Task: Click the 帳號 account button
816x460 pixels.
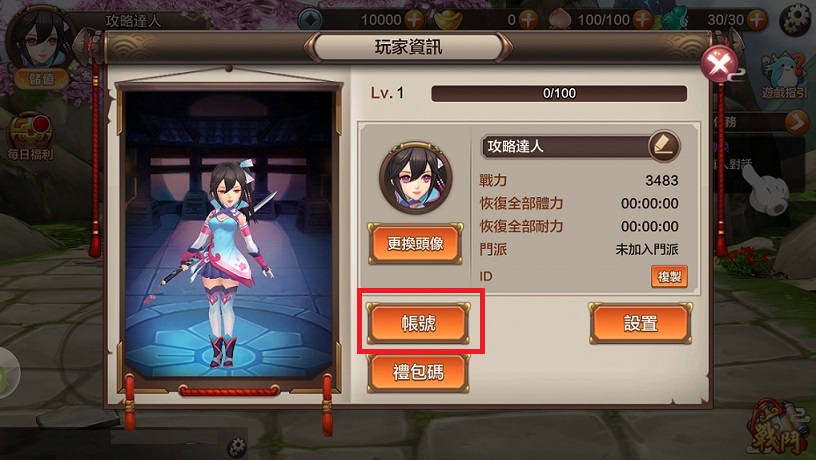Action: [418, 324]
